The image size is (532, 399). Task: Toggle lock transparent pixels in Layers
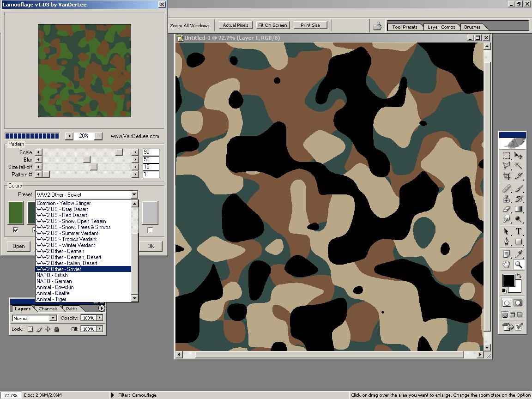pyautogui.click(x=30, y=329)
